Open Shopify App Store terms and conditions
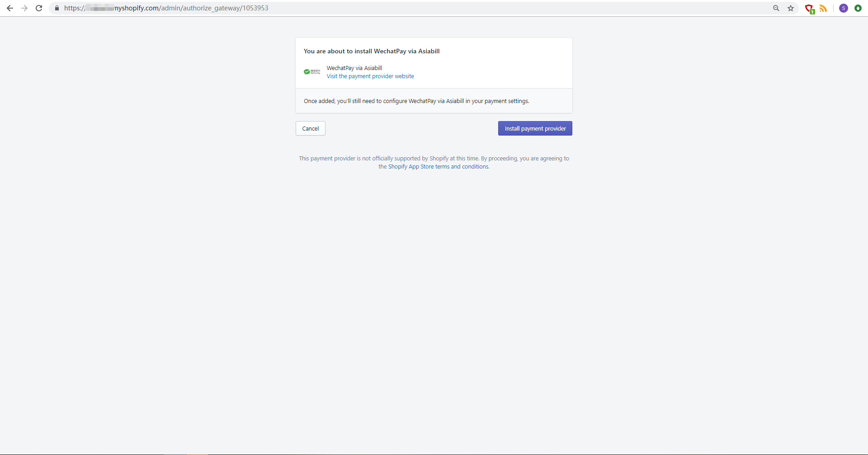 [438, 167]
